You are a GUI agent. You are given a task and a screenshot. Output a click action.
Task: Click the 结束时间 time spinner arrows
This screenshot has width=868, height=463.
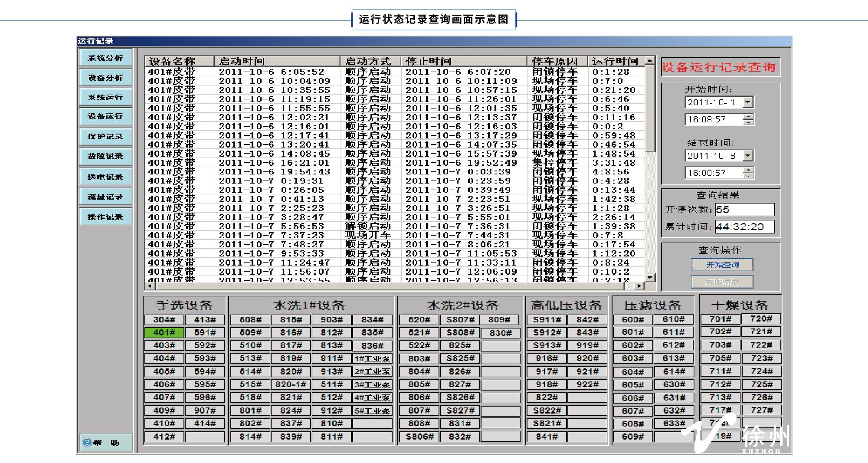(x=748, y=173)
